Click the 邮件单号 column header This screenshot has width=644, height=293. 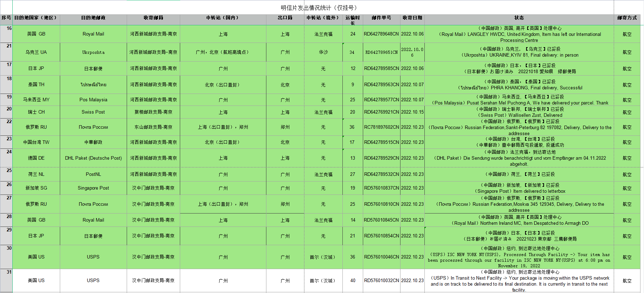[381, 18]
